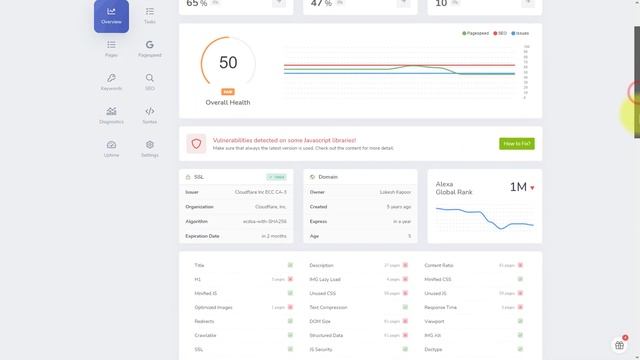This screenshot has width=640, height=360.
Task: Click the 1M Alexa rank value
Action: [518, 187]
